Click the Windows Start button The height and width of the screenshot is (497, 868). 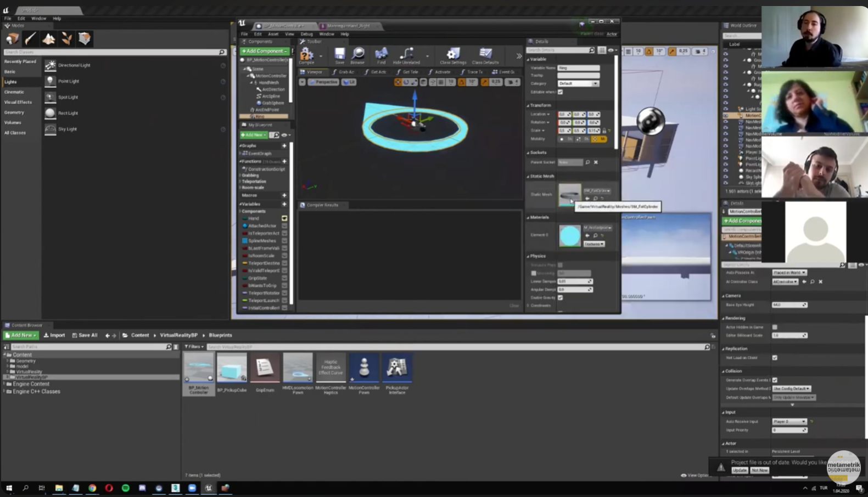[9, 488]
